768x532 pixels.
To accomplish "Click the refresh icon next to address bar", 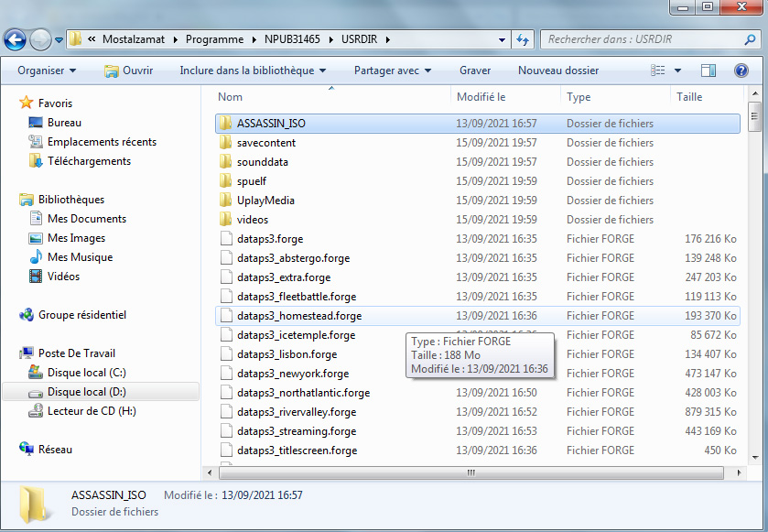I will click(523, 39).
